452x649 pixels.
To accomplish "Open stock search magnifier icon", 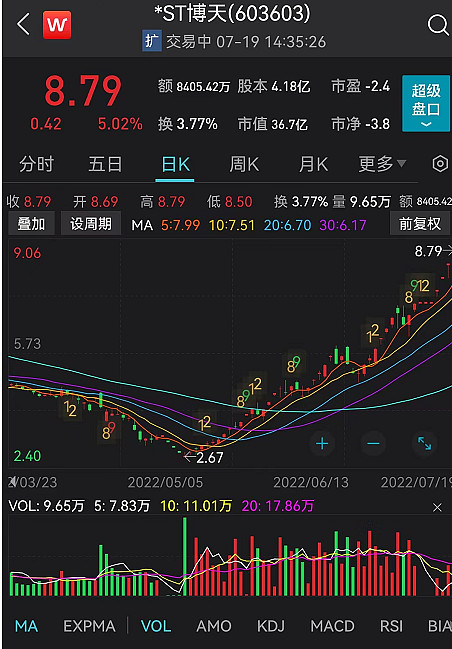I will tap(438, 25).
